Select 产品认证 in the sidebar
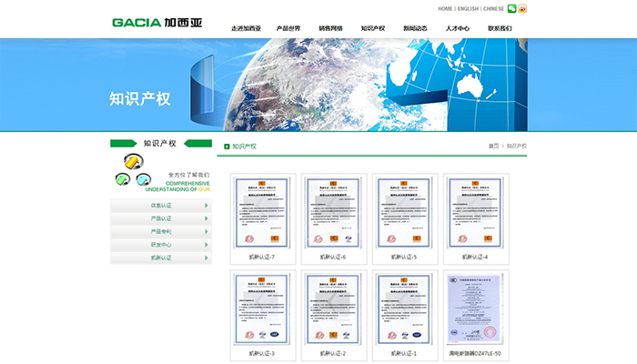Viewport: 637px width, 364px height. point(161,218)
